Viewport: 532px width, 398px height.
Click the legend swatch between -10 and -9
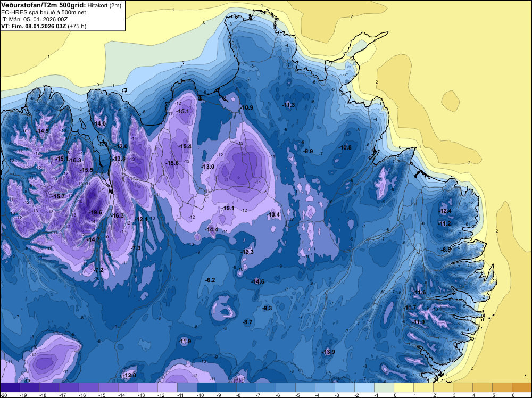click(206, 387)
